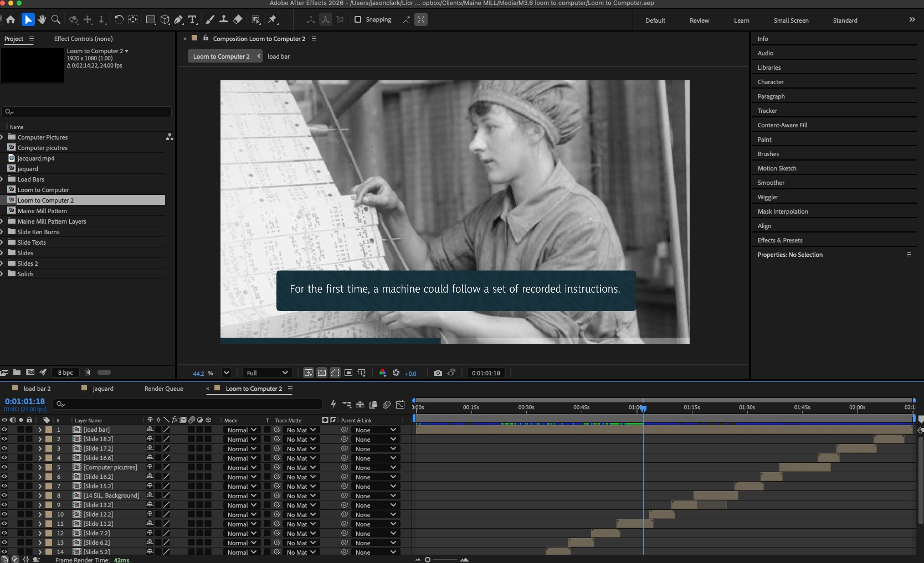Open Track Matte dropdown for [Slide 18.2]
The height and width of the screenshot is (563, 924).
pos(301,440)
